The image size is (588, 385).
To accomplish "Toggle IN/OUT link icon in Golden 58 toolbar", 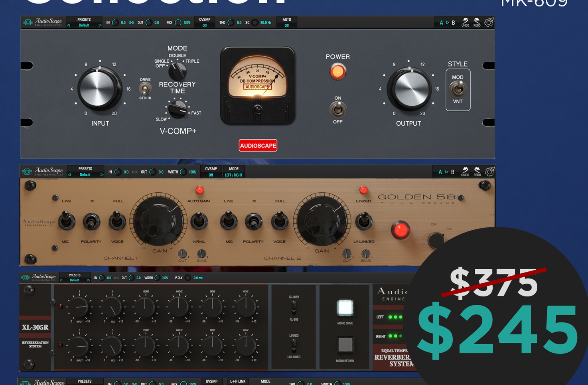I will tap(134, 172).
